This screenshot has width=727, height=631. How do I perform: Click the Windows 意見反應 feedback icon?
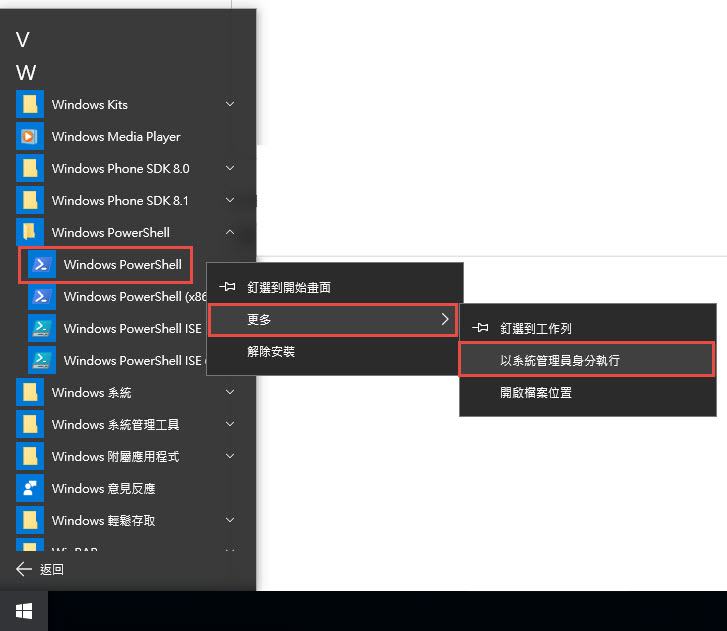click(x=30, y=488)
